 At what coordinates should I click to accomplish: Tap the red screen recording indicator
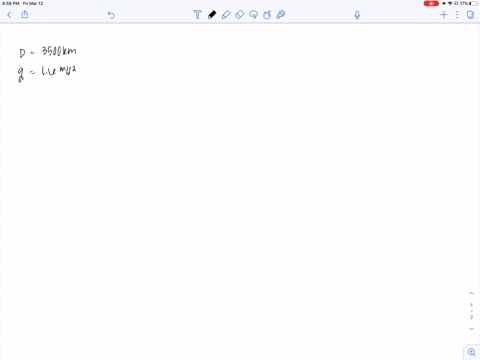coord(431,3)
